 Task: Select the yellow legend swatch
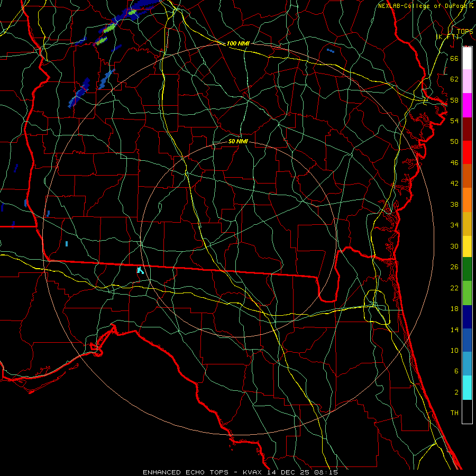pyautogui.click(x=467, y=246)
